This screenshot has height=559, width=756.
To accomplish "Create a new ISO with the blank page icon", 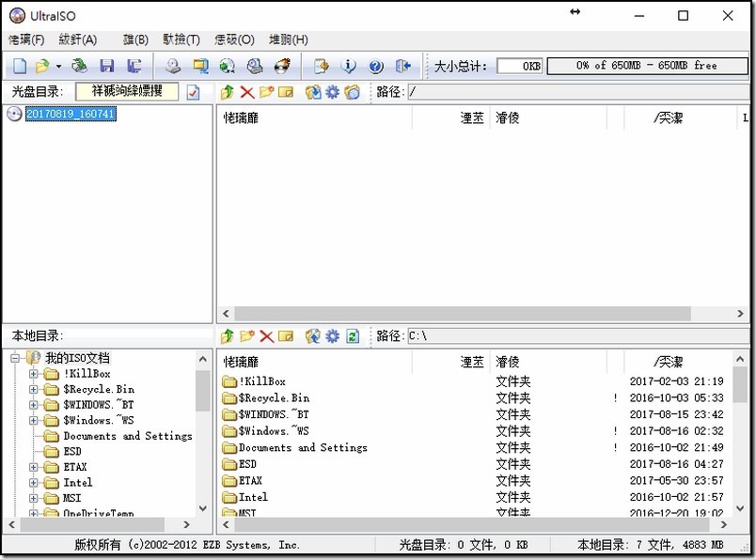I will click(20, 66).
